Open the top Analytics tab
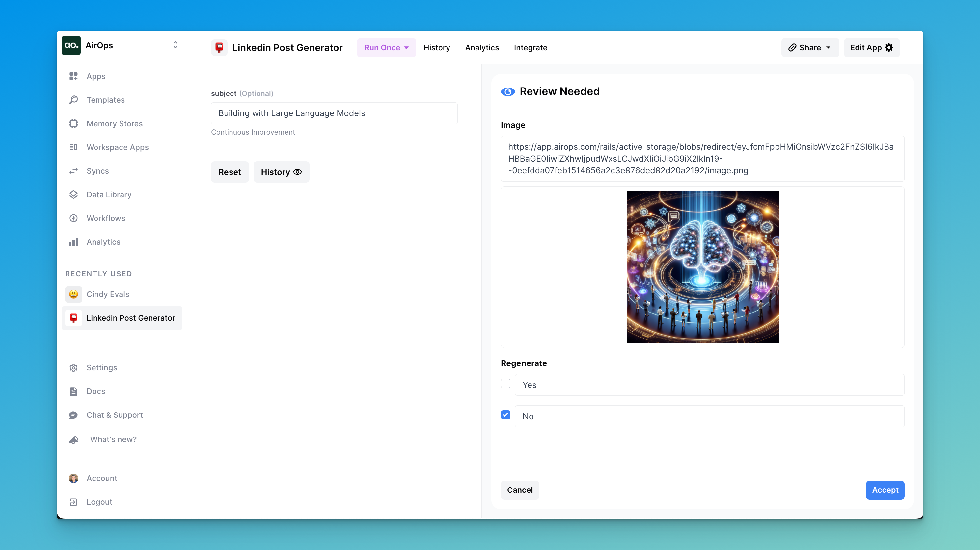The width and height of the screenshot is (980, 550). tap(482, 47)
